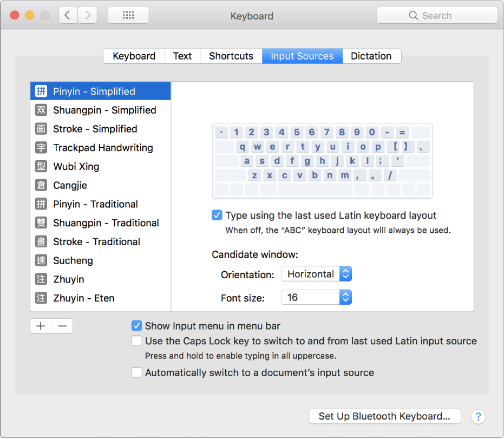The height and width of the screenshot is (439, 504).
Task: Switch to the Shortcuts tab
Action: (231, 56)
